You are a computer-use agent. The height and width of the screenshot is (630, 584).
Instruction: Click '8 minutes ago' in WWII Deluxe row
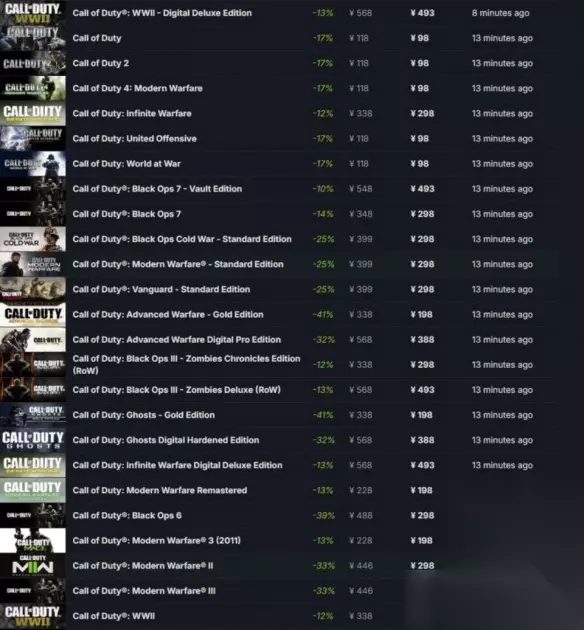500,13
